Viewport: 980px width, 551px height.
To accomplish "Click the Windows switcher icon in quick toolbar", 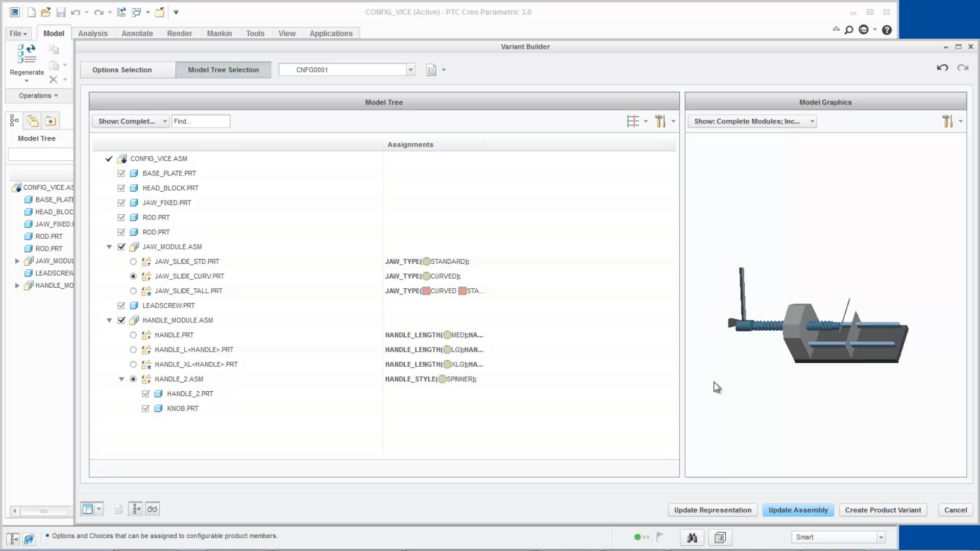I will pyautogui.click(x=136, y=12).
